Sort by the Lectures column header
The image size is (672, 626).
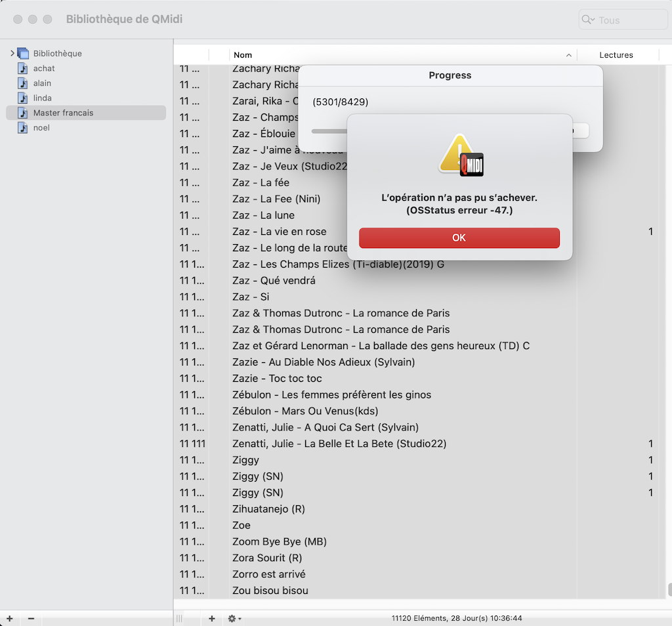point(616,55)
